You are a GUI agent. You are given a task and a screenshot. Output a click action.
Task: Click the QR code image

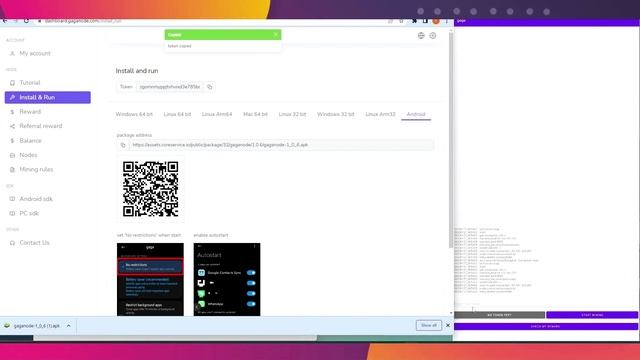[x=151, y=189]
